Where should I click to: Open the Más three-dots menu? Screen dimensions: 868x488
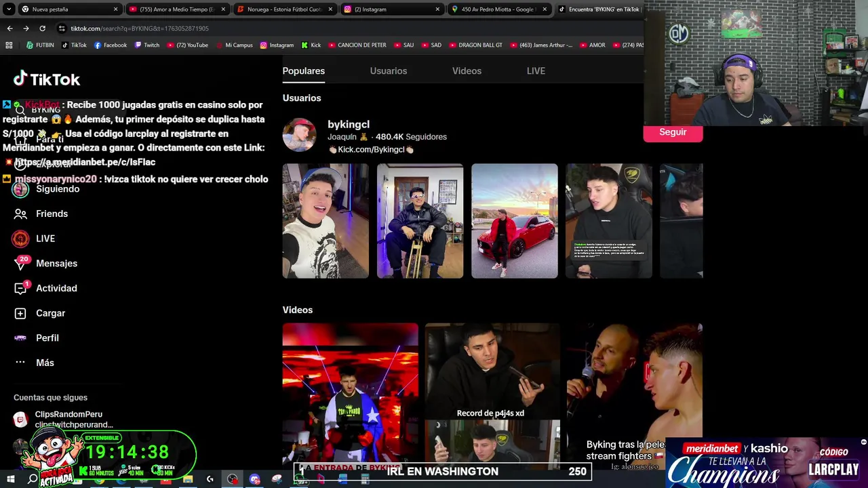(20, 363)
